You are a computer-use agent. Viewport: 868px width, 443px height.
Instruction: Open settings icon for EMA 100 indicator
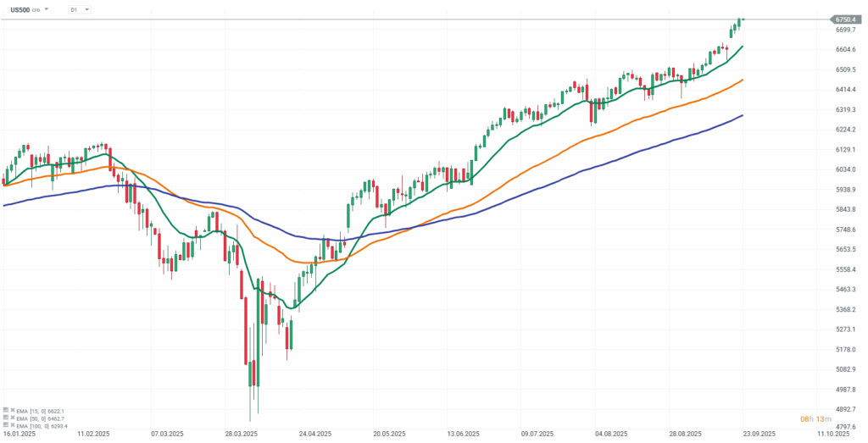tap(5, 426)
